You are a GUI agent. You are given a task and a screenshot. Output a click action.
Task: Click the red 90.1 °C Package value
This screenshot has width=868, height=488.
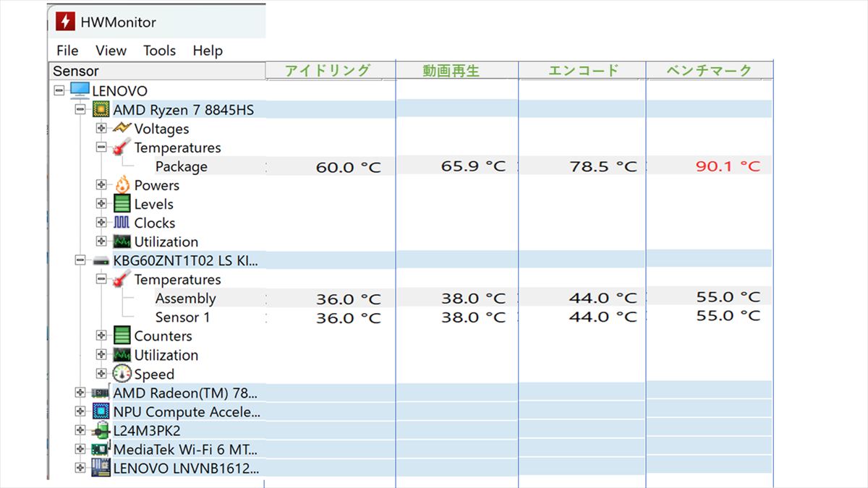coord(728,166)
